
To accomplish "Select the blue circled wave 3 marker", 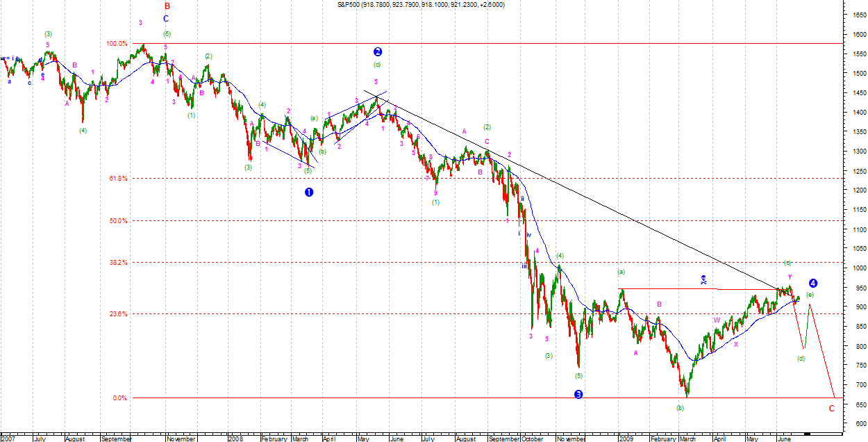I will point(578,394).
